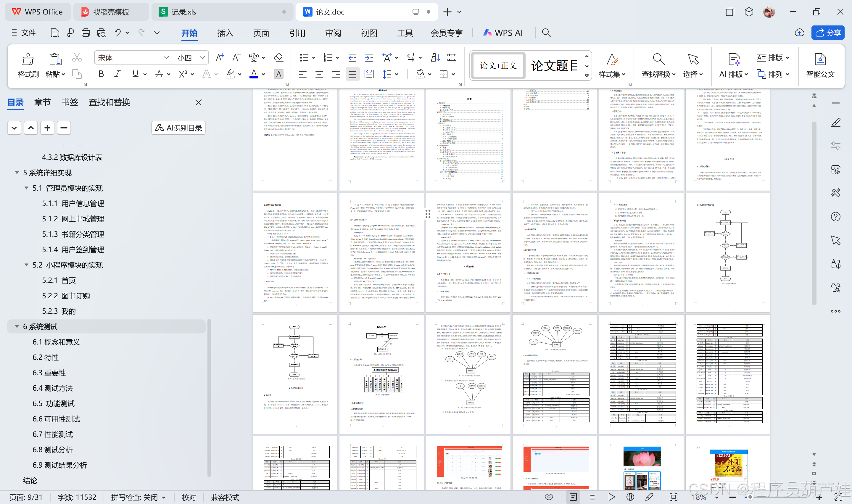Click the Print icon in quick toolbar

pos(86,33)
